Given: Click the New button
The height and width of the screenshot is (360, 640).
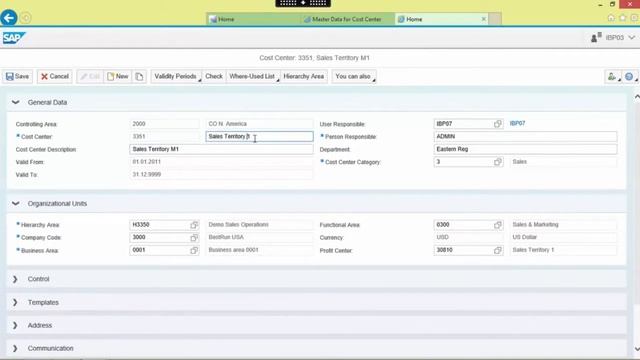Looking at the screenshot, I should 118,76.
